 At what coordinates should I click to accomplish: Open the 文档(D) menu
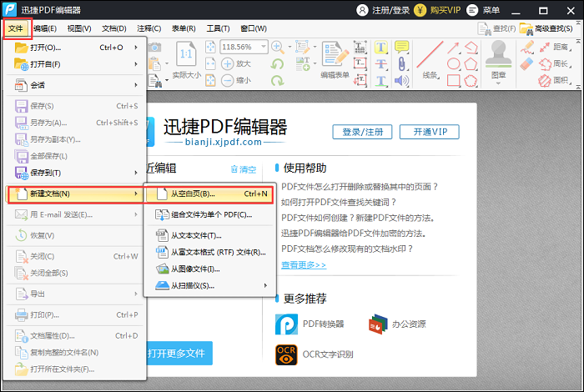(x=114, y=28)
